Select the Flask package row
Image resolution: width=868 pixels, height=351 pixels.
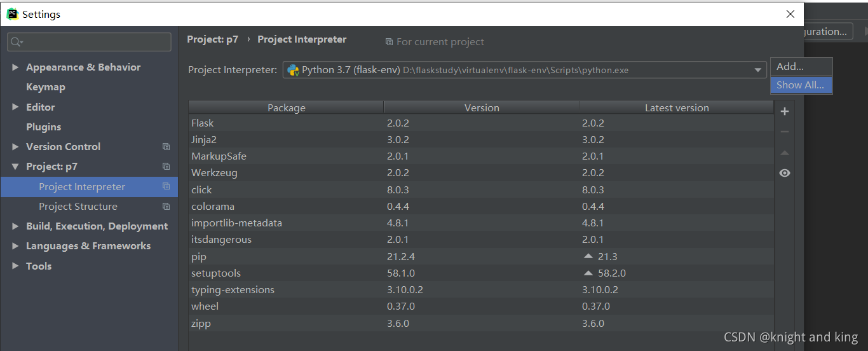point(481,123)
